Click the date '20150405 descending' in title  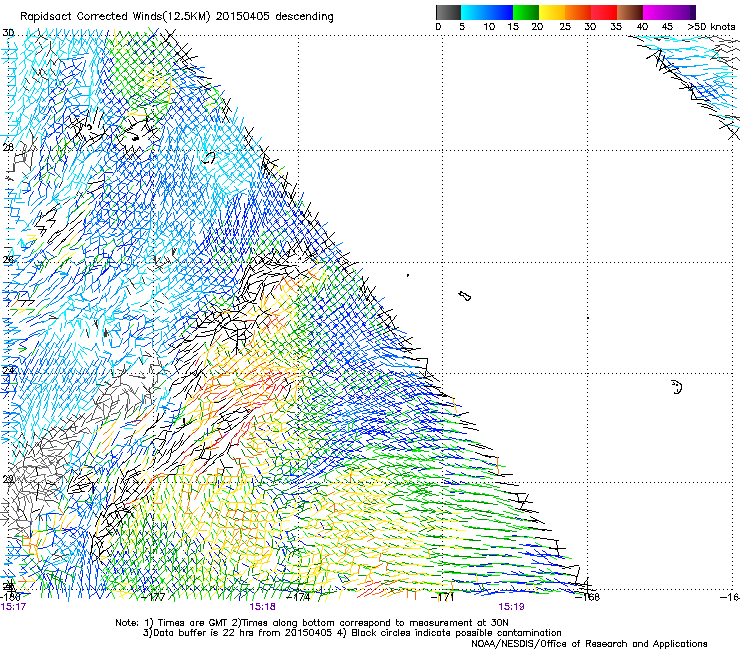[275, 17]
